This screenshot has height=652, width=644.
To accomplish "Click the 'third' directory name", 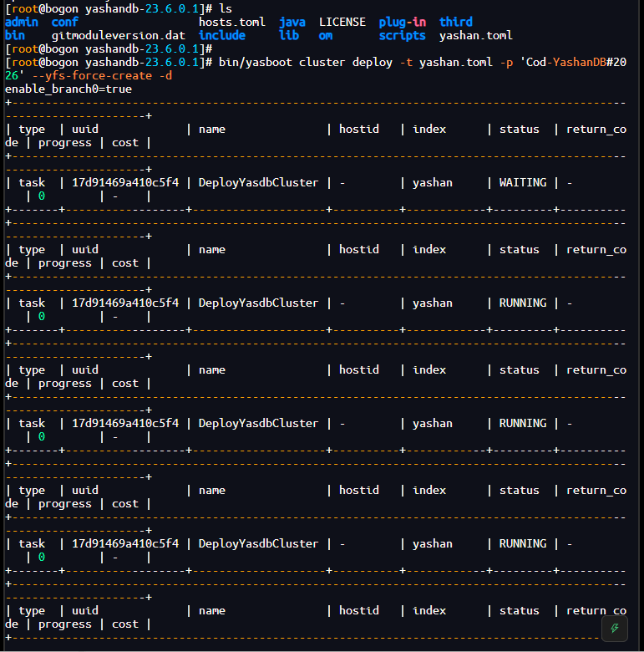I will [456, 22].
